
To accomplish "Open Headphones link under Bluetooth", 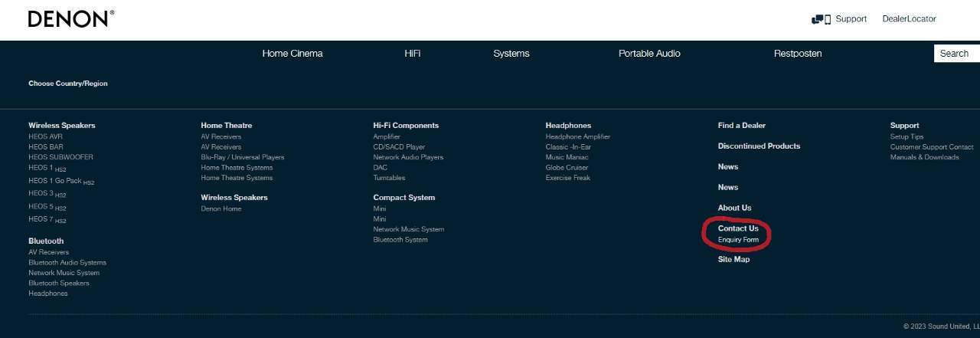I will (47, 294).
